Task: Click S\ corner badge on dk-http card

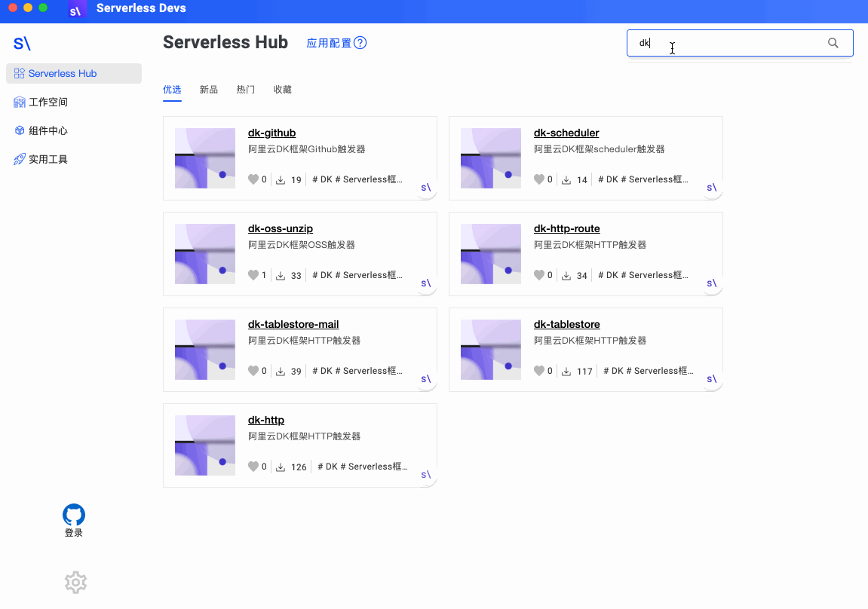Action: pyautogui.click(x=426, y=475)
